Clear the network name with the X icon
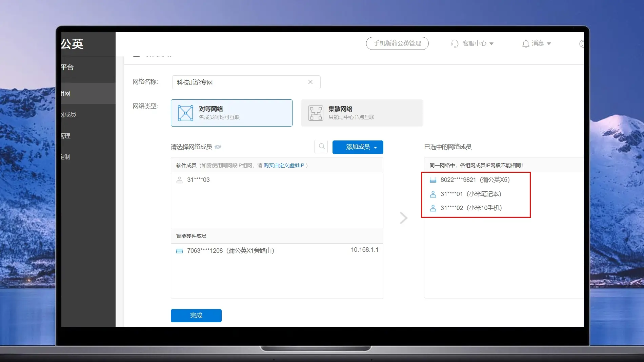644x362 pixels. 310,82
